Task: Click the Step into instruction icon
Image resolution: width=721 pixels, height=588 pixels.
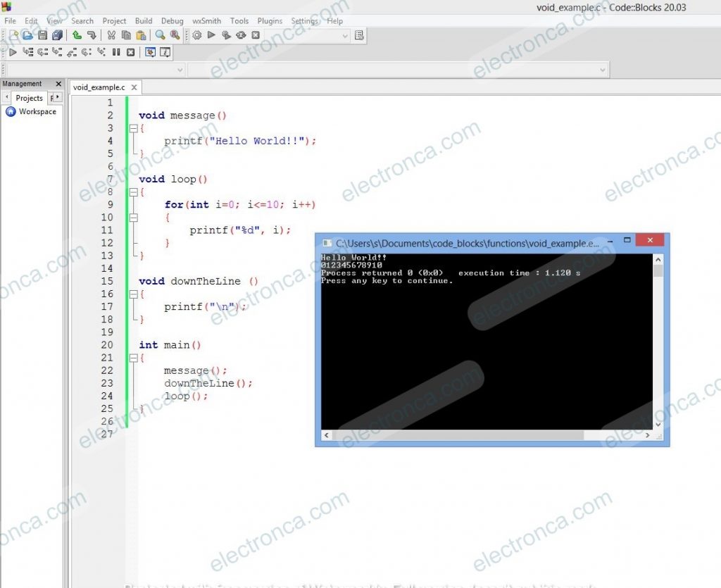Action: (x=101, y=52)
